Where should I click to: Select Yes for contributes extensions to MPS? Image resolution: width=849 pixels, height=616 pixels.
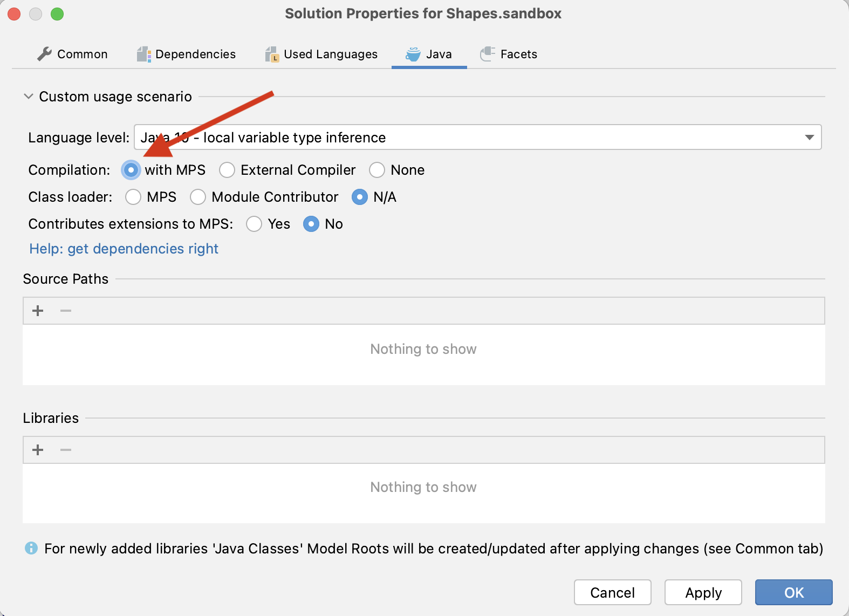pos(254,224)
